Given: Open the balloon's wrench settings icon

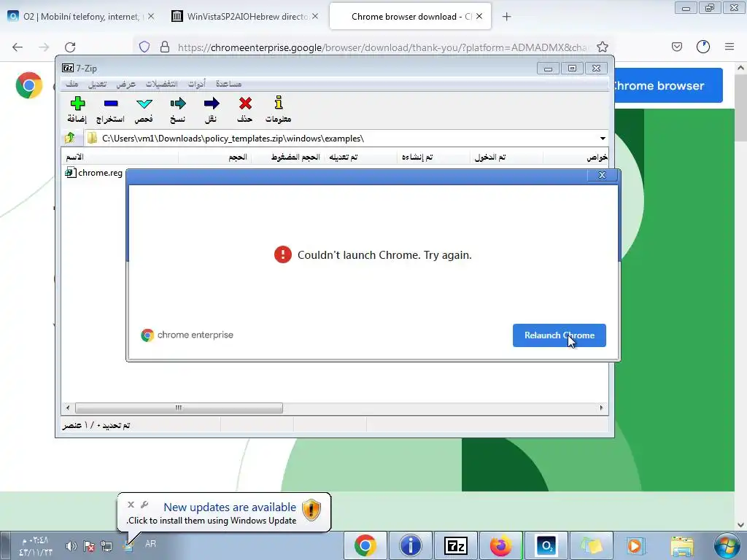Looking at the screenshot, I should (x=145, y=505).
